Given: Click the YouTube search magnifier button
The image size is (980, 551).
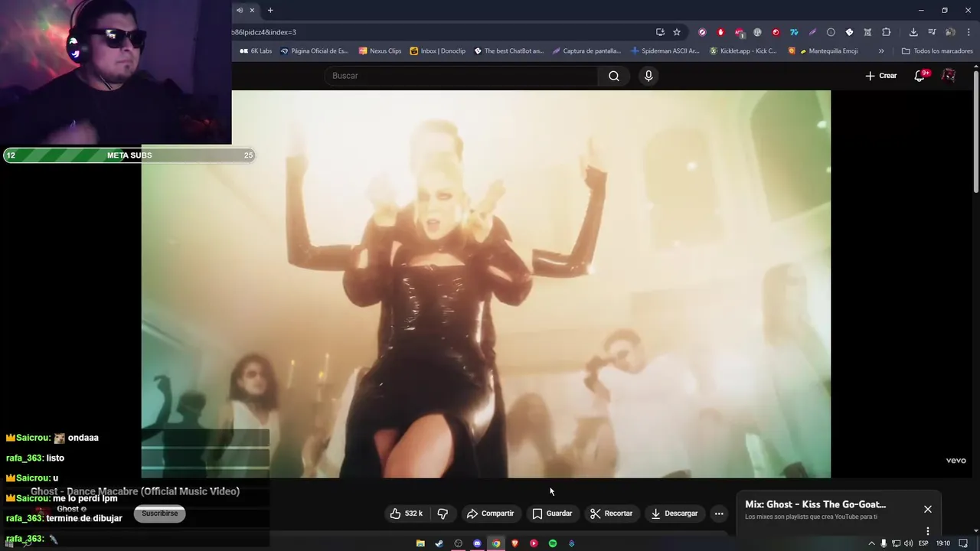Looking at the screenshot, I should (x=614, y=76).
